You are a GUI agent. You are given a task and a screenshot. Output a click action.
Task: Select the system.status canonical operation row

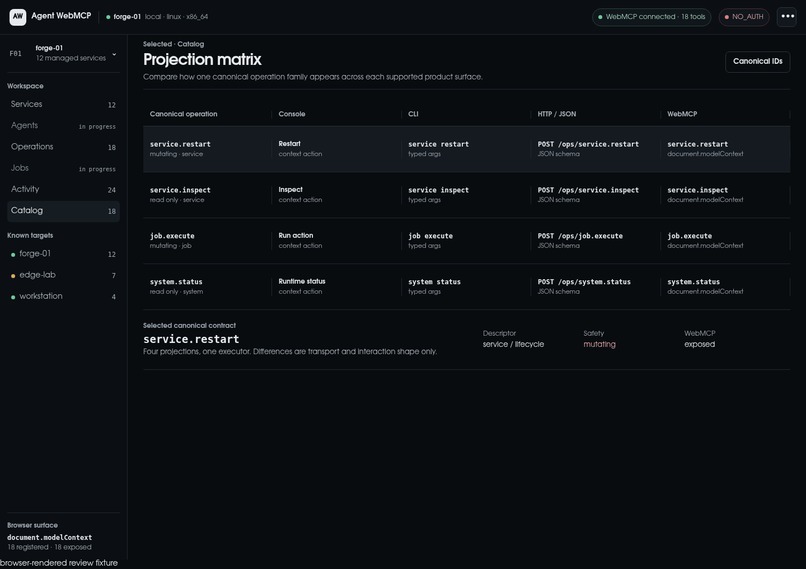pos(466,286)
